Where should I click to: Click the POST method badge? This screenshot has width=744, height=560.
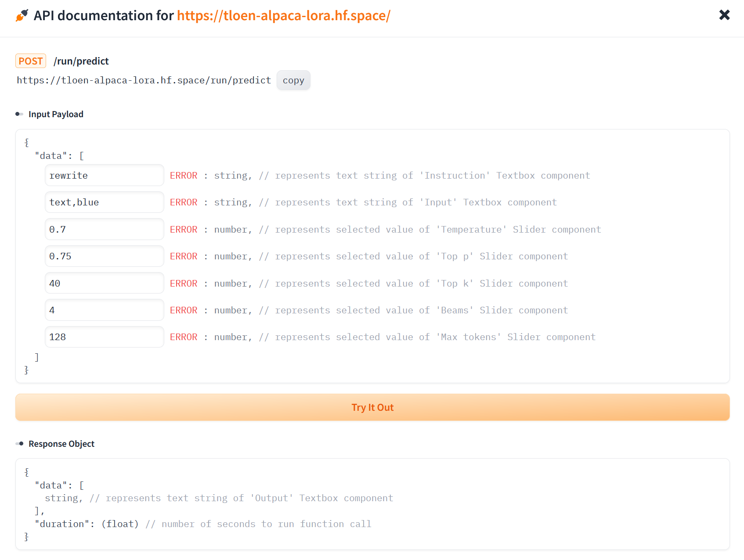30,61
